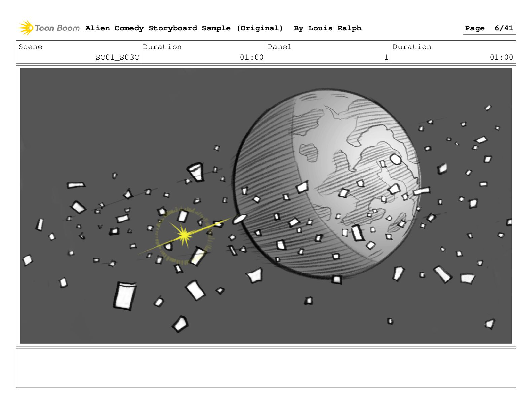Click the empty notes box below the panel

click(x=266, y=368)
